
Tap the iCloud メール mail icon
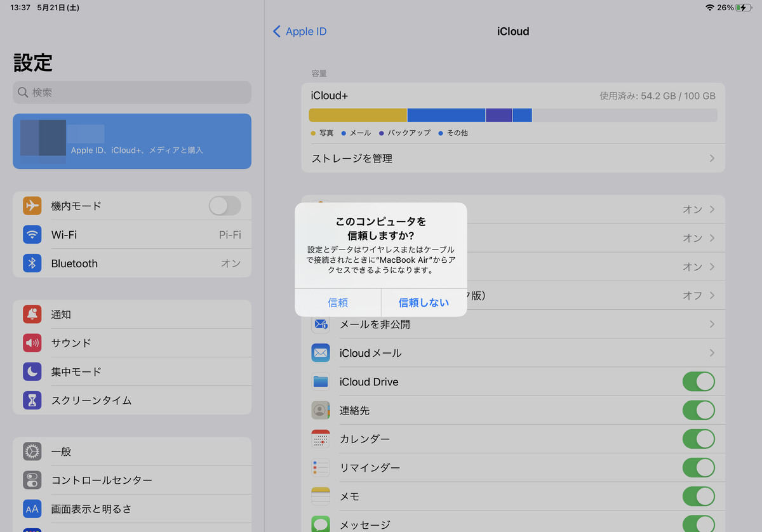[x=321, y=353]
